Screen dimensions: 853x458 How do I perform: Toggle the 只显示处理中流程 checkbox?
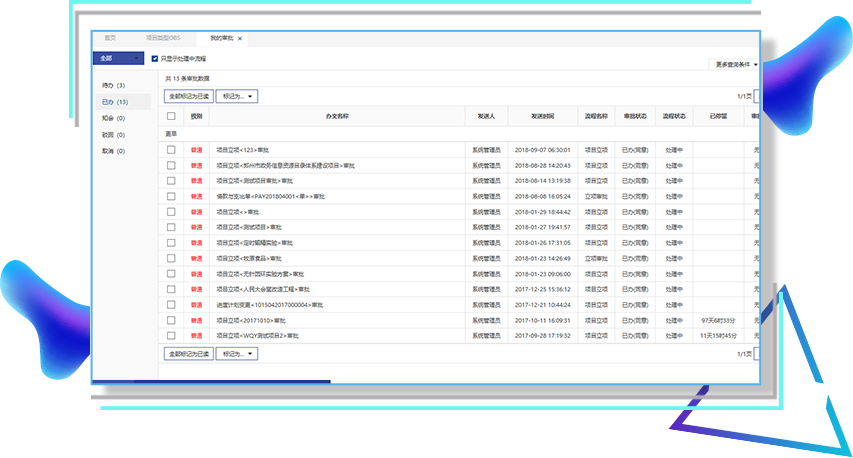[155, 59]
